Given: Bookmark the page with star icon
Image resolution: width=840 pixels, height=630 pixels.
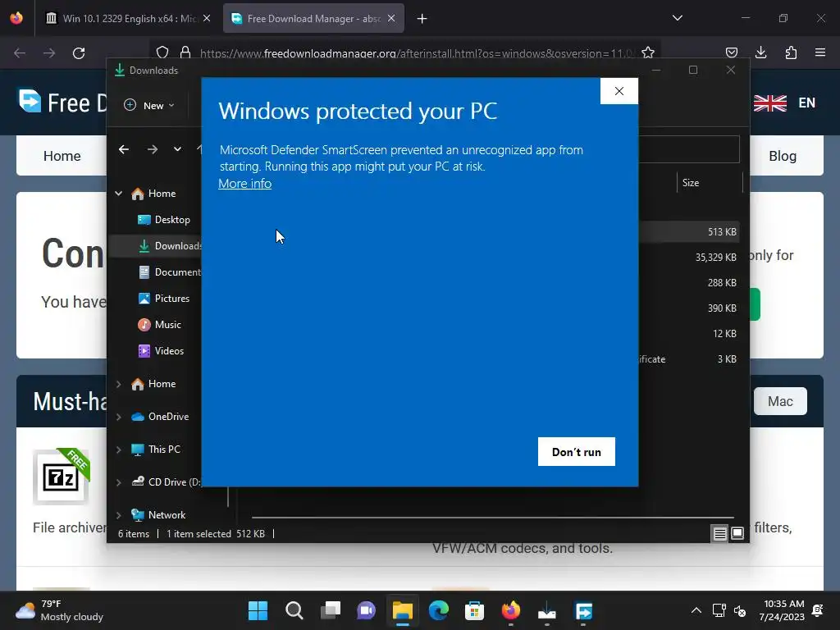Looking at the screenshot, I should point(648,52).
